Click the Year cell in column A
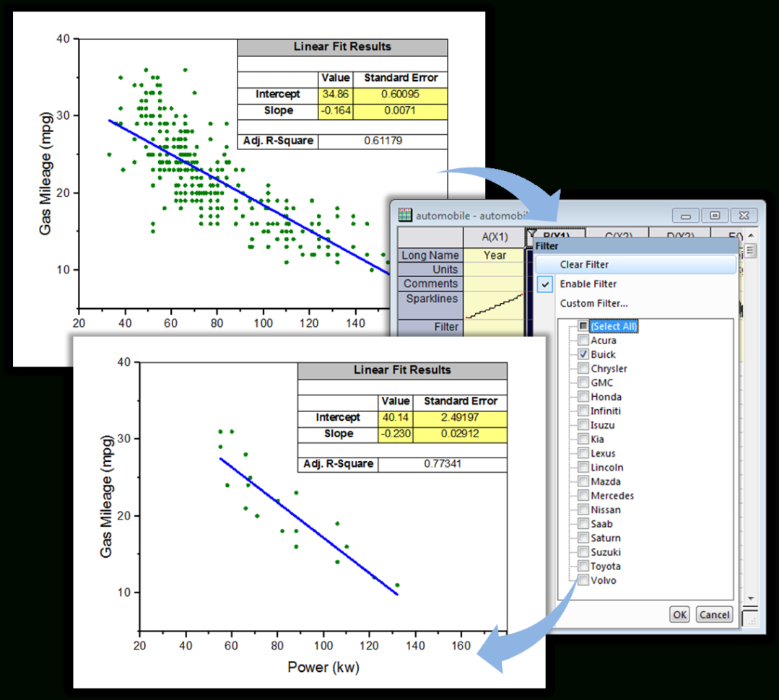 point(494,255)
